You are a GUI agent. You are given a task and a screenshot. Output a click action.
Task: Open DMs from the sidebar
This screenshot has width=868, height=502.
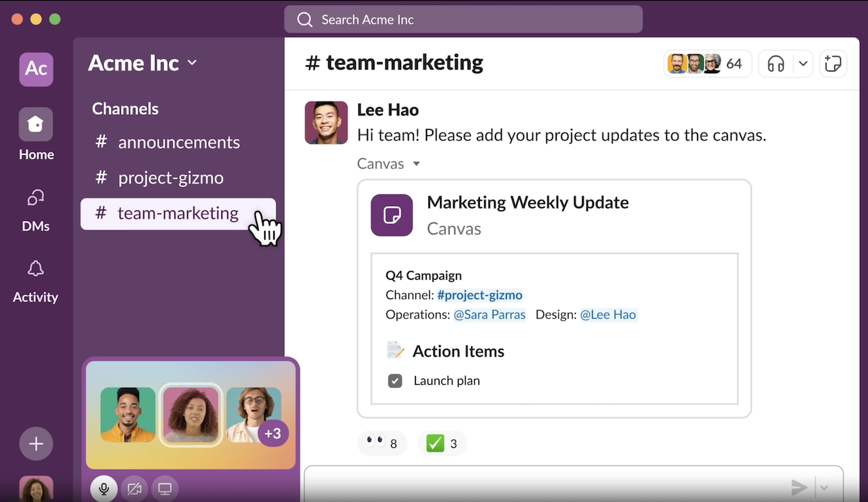[x=36, y=210]
